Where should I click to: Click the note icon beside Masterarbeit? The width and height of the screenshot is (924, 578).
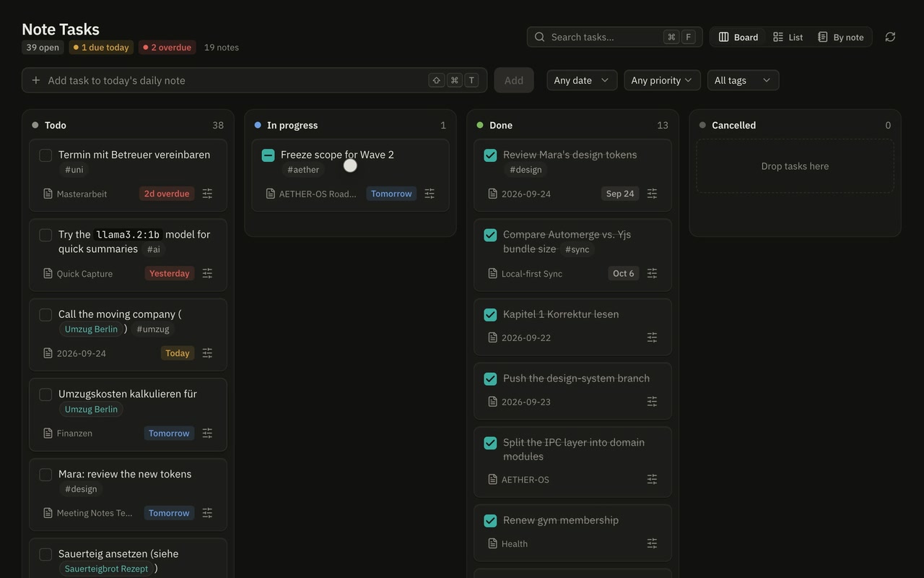point(48,194)
